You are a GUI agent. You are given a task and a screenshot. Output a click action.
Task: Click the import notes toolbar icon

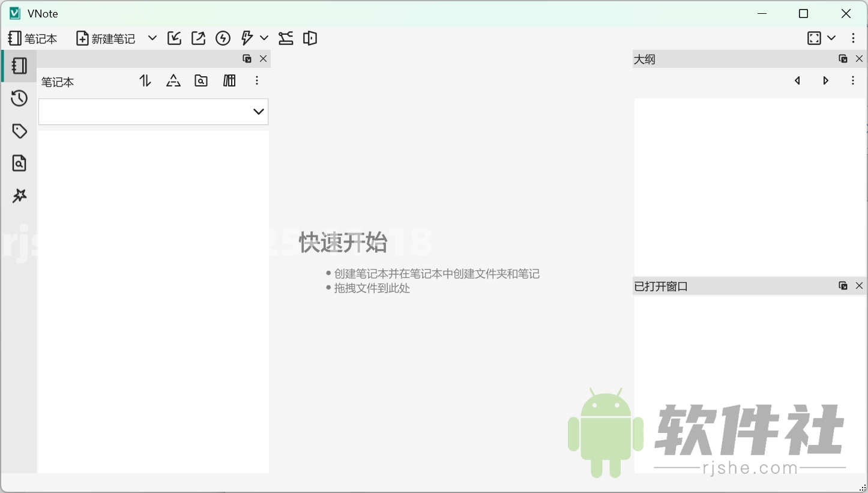coord(174,38)
